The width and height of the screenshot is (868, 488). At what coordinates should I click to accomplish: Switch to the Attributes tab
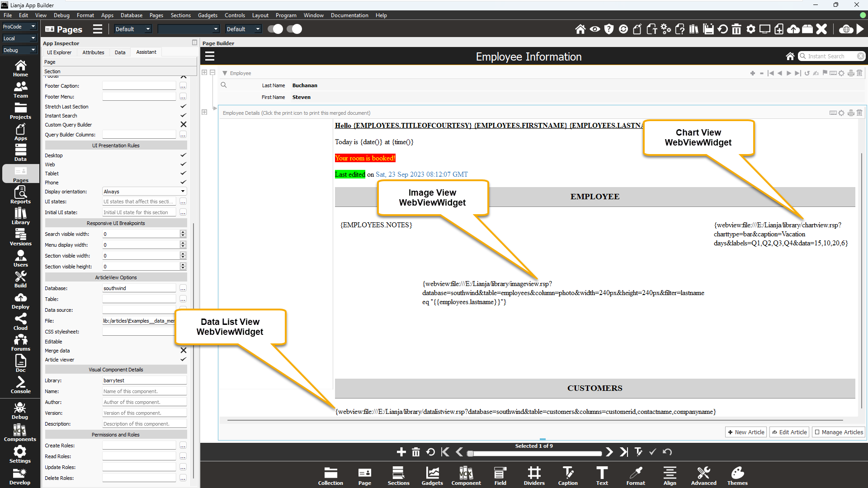point(93,52)
